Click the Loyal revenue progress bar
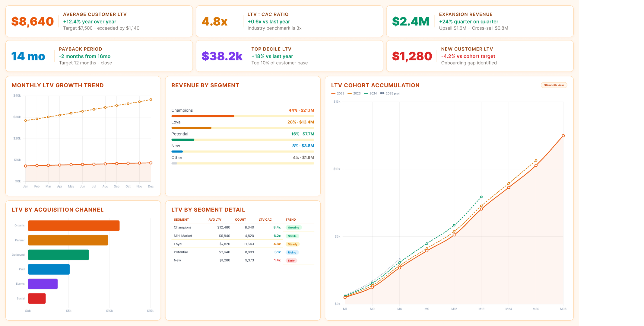The image size is (644, 326). (x=243, y=128)
